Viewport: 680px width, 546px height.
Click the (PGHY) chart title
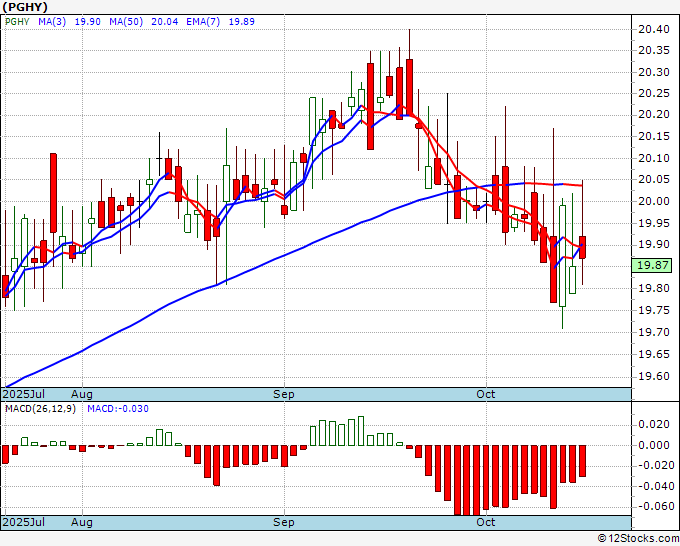tap(25, 7)
